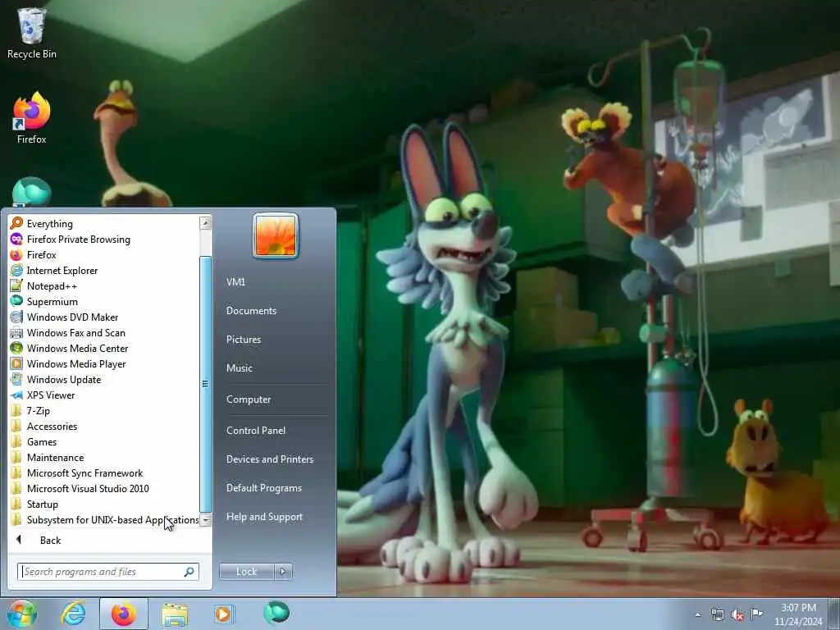Select the Firefox desktop shortcut
Viewport: 840px width, 630px height.
coord(32,118)
